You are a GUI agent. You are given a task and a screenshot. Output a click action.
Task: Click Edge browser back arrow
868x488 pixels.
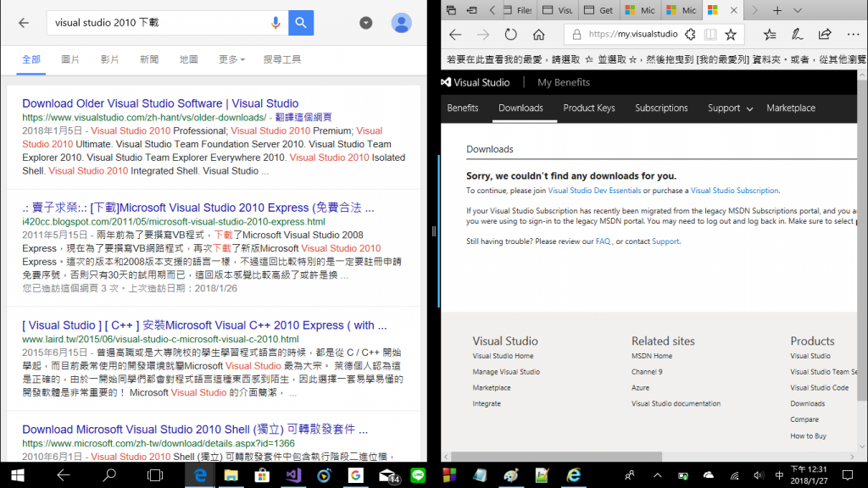pyautogui.click(x=455, y=34)
